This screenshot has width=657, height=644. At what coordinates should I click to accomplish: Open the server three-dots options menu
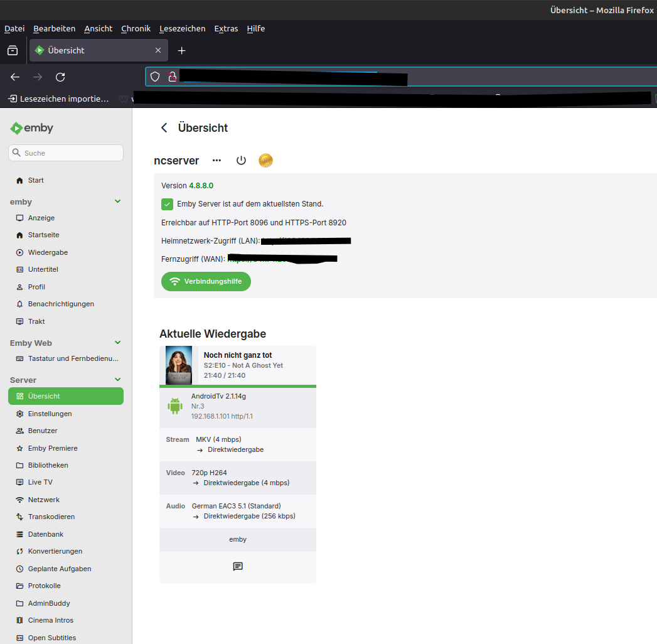(x=216, y=161)
